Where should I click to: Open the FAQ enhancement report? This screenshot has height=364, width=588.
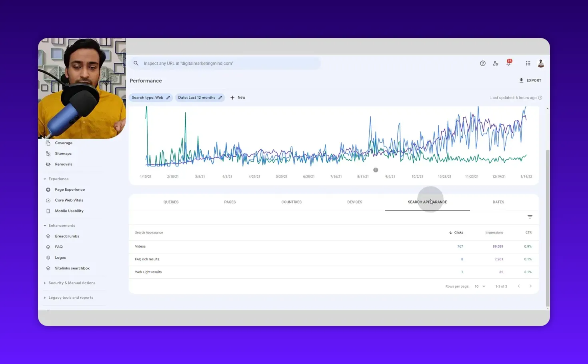click(x=59, y=247)
